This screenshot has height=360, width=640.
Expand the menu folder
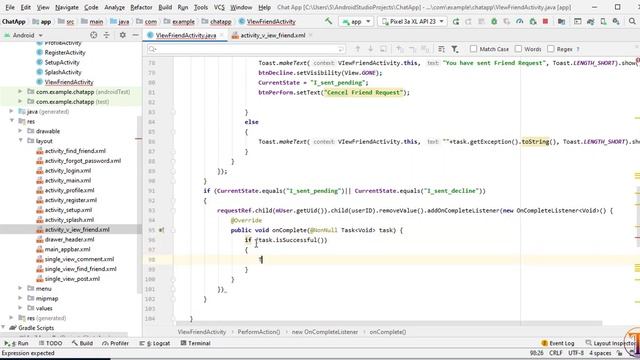tap(20, 288)
